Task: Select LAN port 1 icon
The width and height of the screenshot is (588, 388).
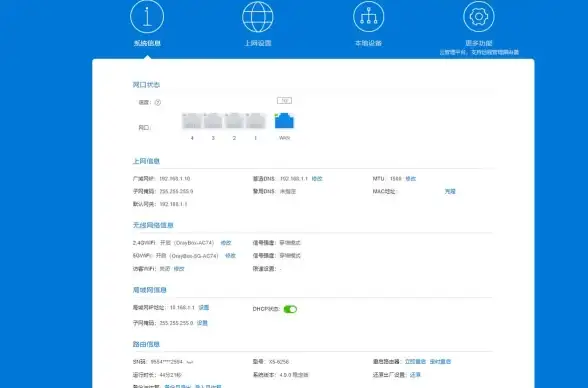Action: pyautogui.click(x=256, y=121)
